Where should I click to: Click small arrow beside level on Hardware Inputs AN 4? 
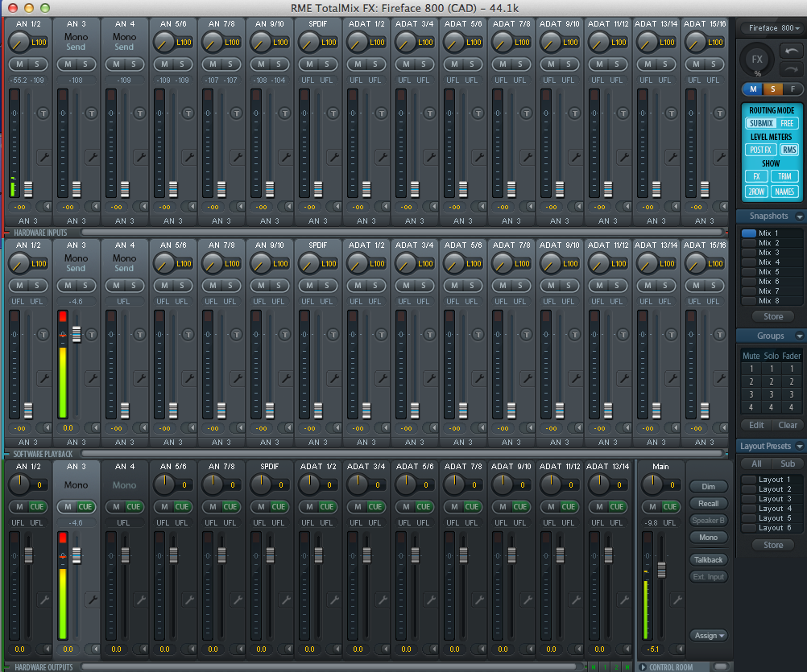pyautogui.click(x=143, y=207)
